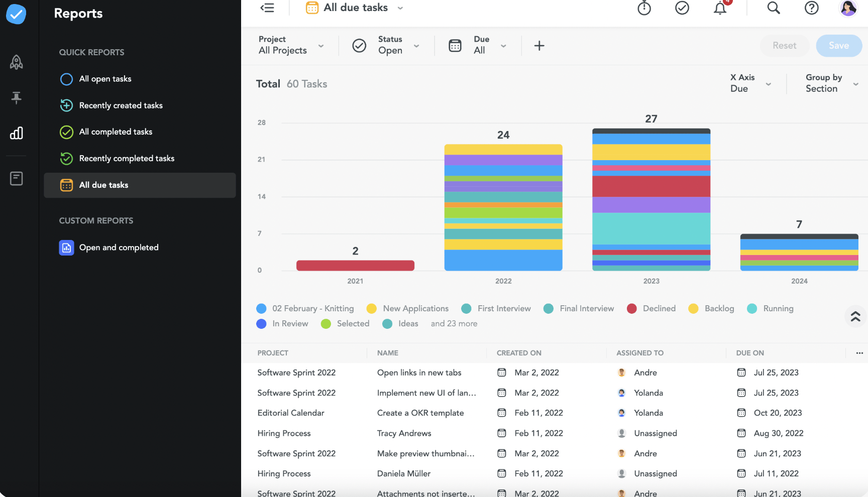Image resolution: width=868 pixels, height=497 pixels.
Task: Start a search with the magnifier icon
Action: click(x=773, y=8)
